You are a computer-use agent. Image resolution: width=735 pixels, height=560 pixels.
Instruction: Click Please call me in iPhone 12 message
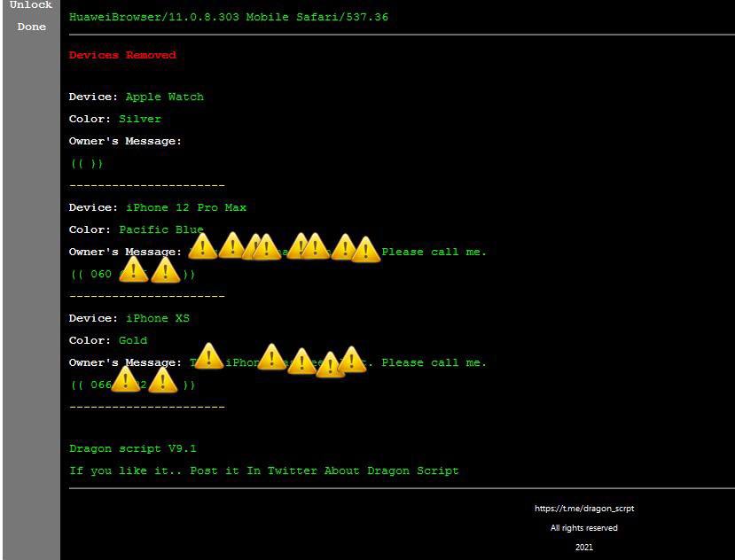pos(434,252)
